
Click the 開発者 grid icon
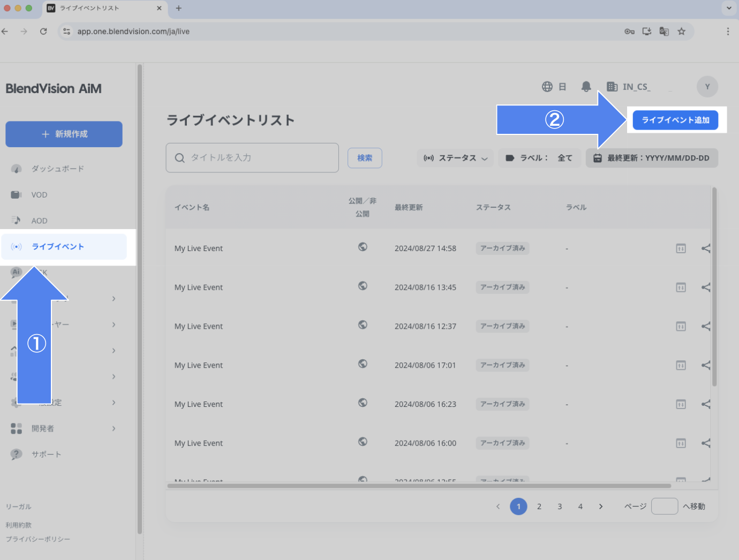point(17,428)
